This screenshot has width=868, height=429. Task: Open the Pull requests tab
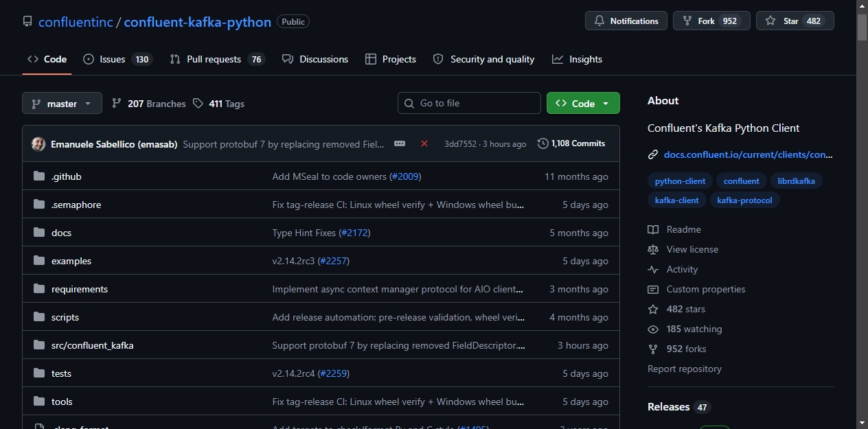click(x=217, y=59)
